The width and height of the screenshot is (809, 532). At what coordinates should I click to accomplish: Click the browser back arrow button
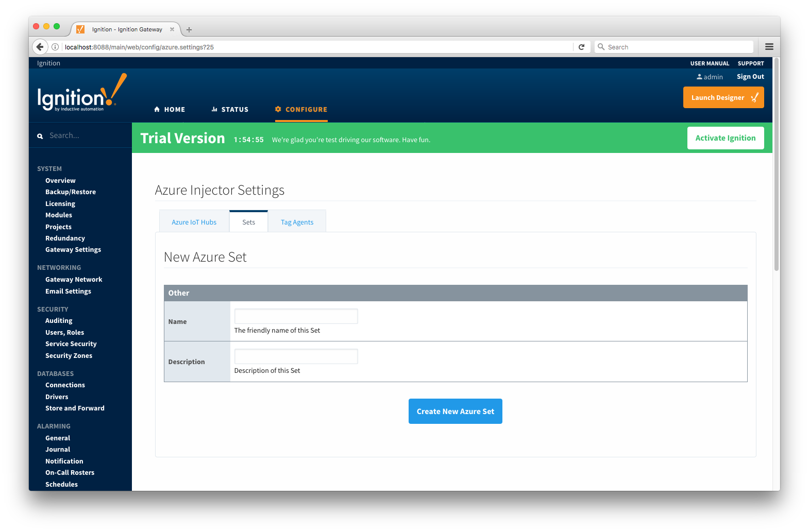point(40,47)
